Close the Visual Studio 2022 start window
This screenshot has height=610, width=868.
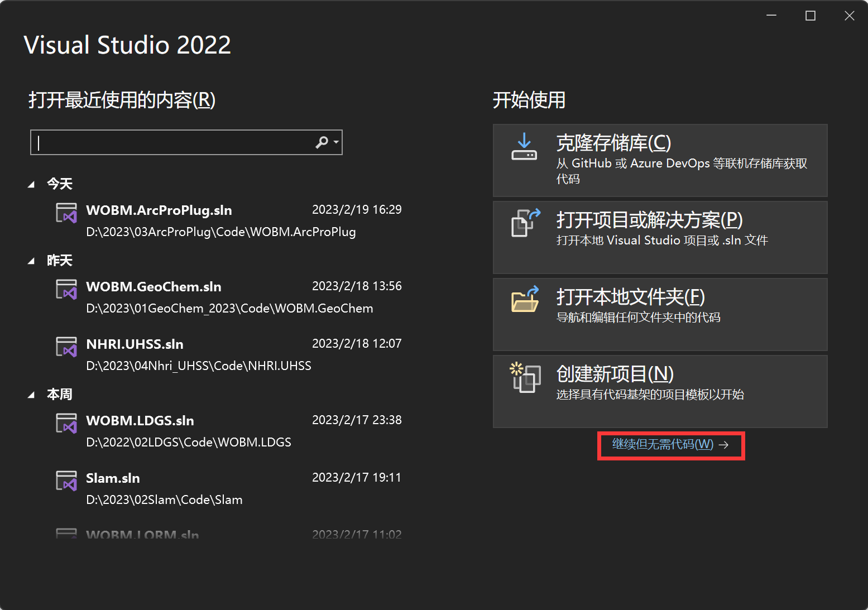tap(850, 16)
